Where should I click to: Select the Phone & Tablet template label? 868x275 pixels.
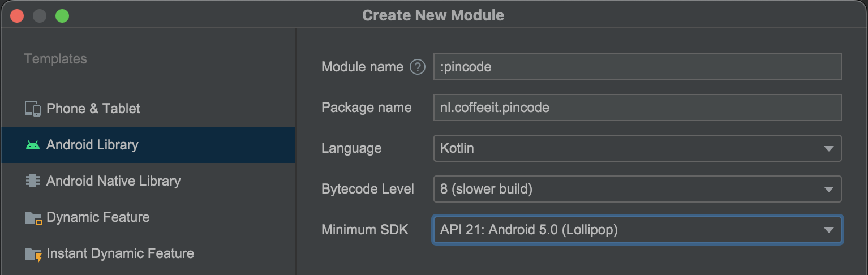point(93,109)
